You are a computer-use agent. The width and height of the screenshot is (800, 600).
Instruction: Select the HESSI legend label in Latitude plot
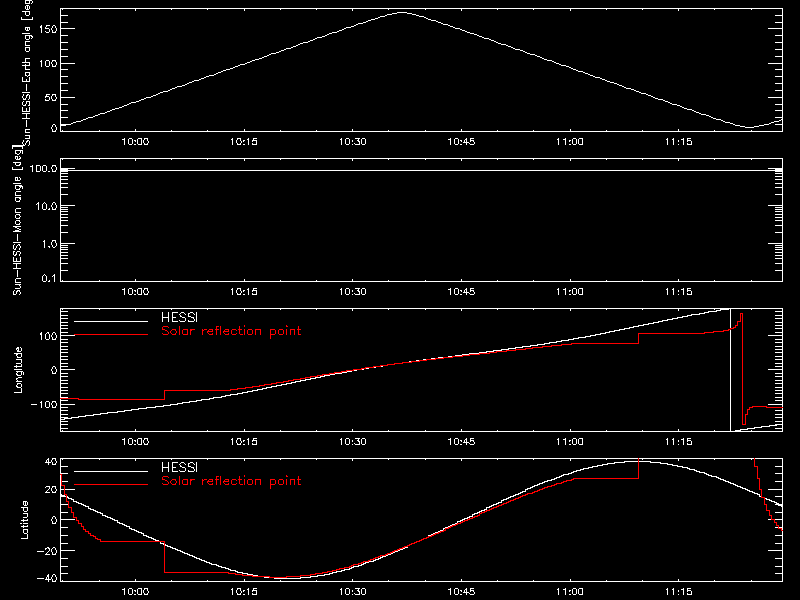[x=179, y=467]
